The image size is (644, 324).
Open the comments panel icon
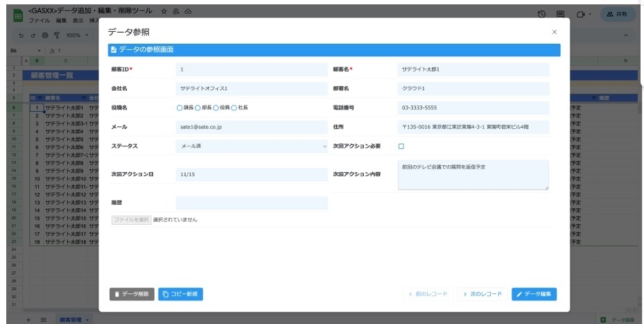point(560,14)
